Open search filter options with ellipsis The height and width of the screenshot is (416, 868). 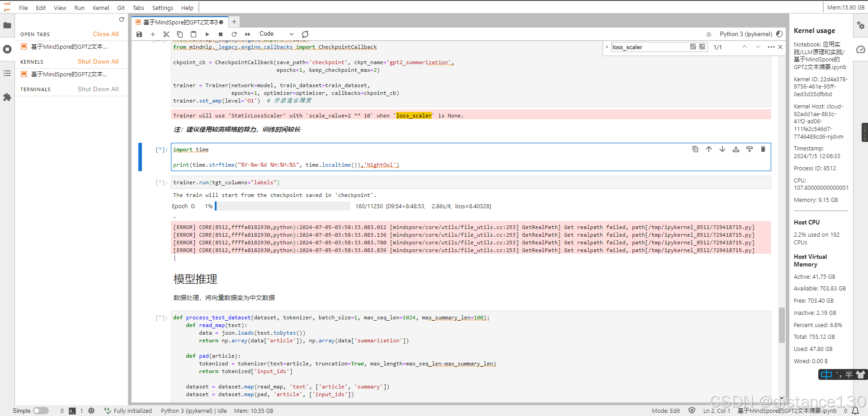[771, 47]
